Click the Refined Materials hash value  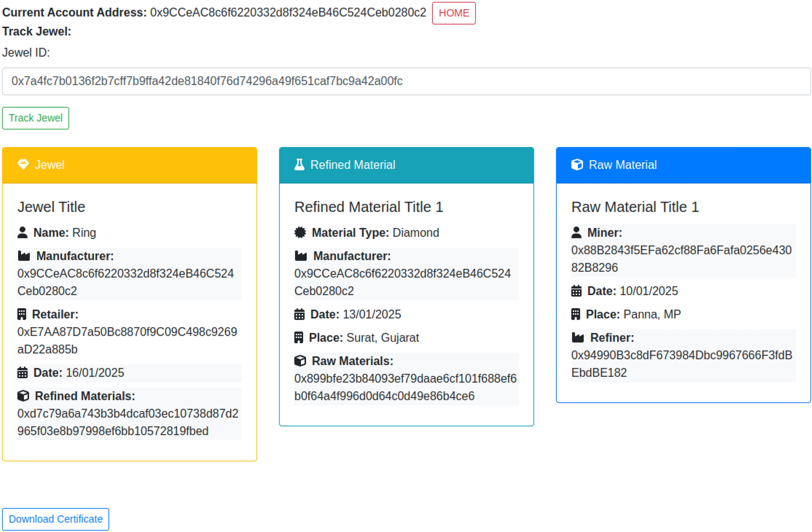(128, 422)
